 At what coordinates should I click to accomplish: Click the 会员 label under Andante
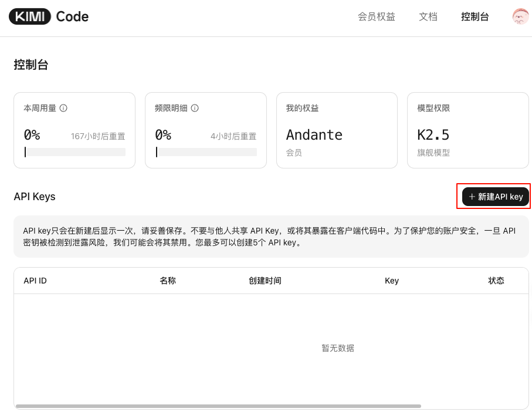(x=294, y=153)
